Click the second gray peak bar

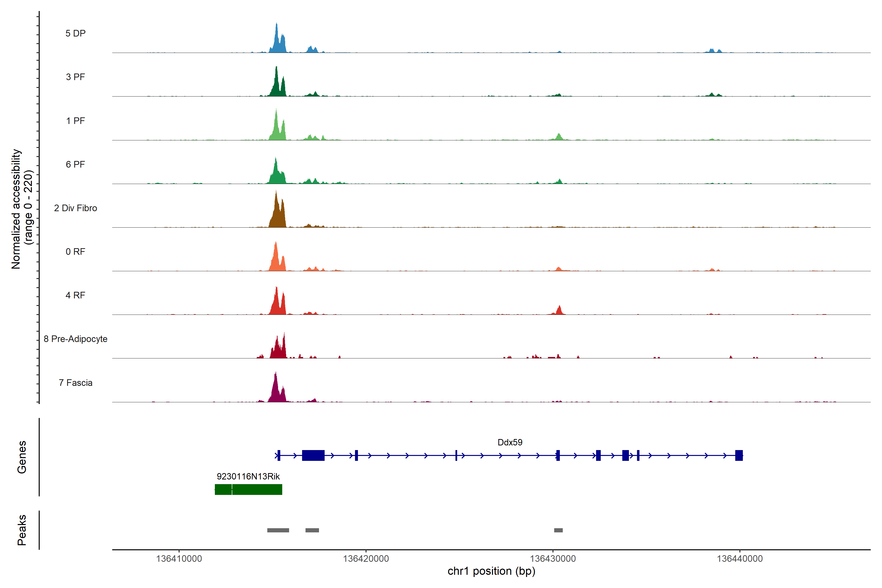(x=312, y=530)
